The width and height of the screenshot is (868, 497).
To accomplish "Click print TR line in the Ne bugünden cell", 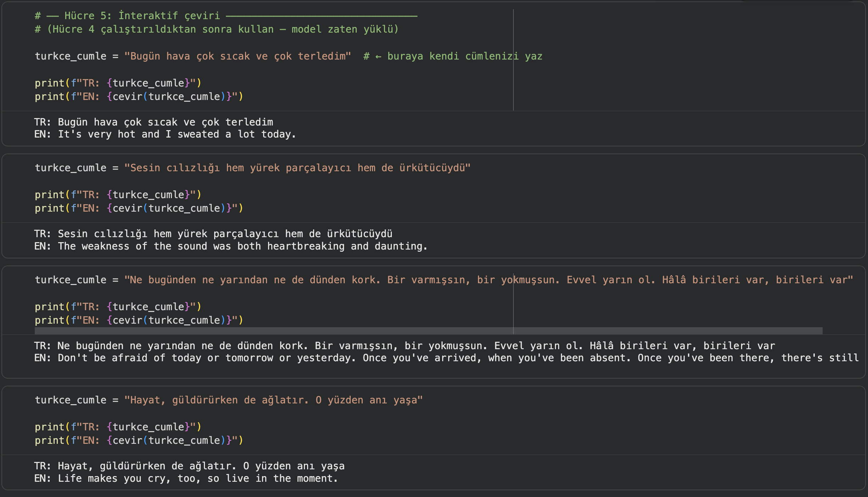I will tap(118, 307).
